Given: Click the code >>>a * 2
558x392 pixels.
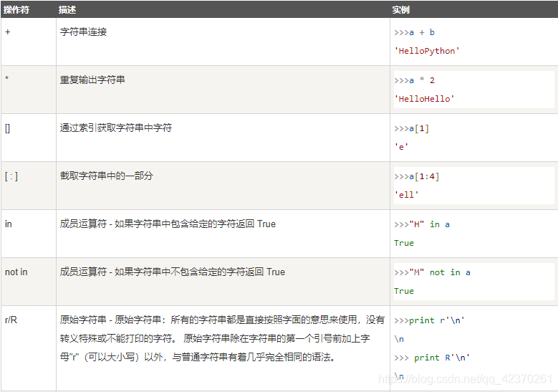Looking at the screenshot, I should pos(414,80).
